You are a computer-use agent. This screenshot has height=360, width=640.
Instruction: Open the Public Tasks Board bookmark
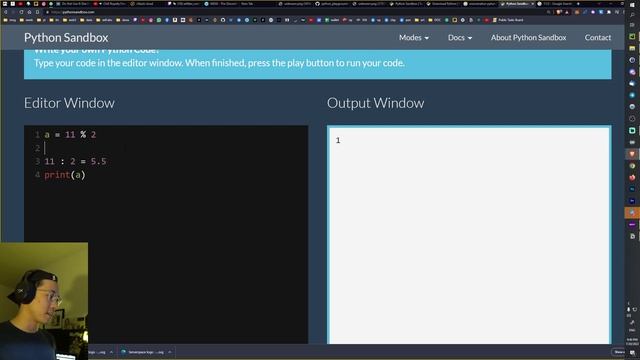click(x=508, y=20)
